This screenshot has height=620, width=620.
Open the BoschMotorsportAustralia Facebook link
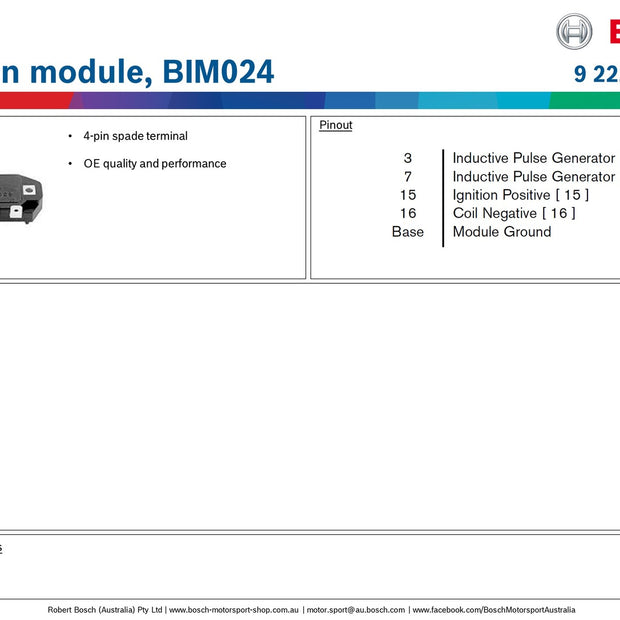point(494,610)
